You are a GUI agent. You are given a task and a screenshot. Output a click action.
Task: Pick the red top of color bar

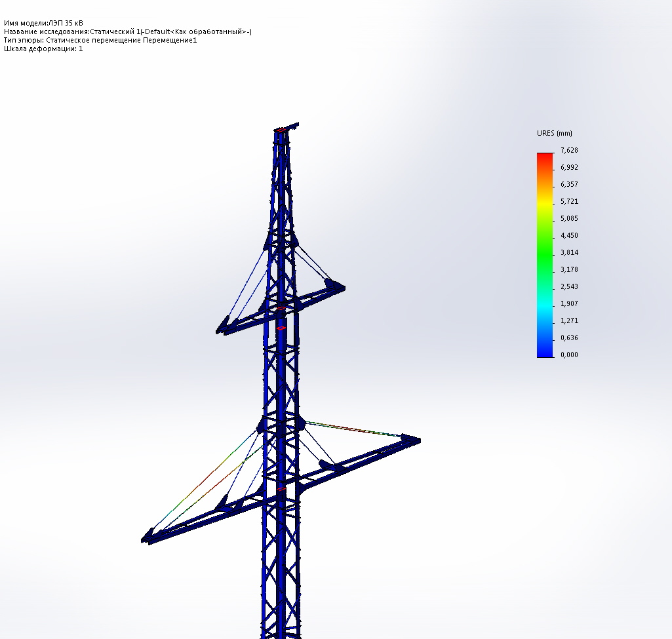pos(545,157)
